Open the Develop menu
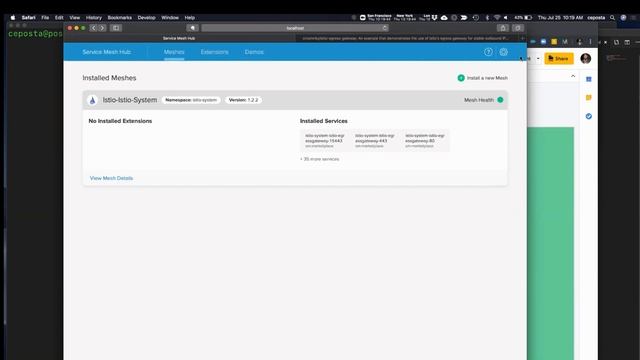This screenshot has width=640, height=360. (x=146, y=18)
